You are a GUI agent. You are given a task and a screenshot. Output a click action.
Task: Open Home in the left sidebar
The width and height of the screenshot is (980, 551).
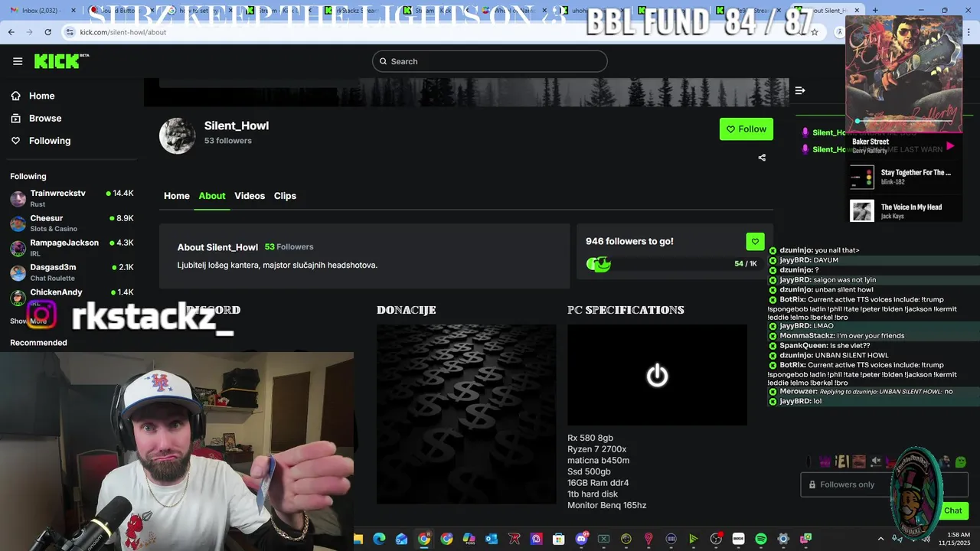(41, 96)
